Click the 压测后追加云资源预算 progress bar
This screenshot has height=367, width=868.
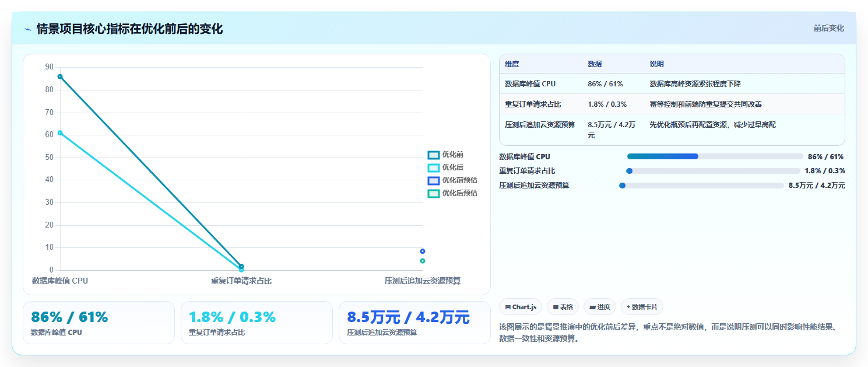[x=702, y=186]
